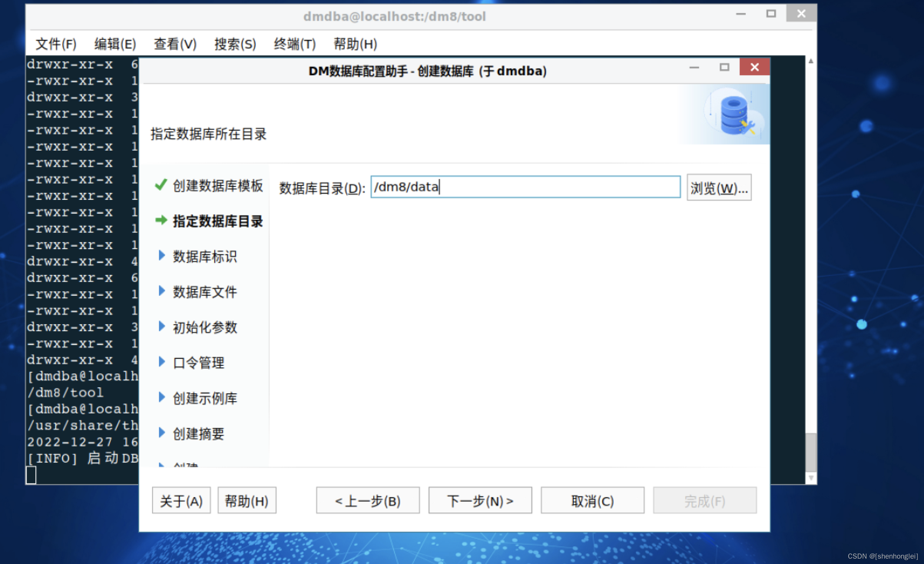
Task: Close the dmdba@localhost terminal window
Action: tap(801, 13)
